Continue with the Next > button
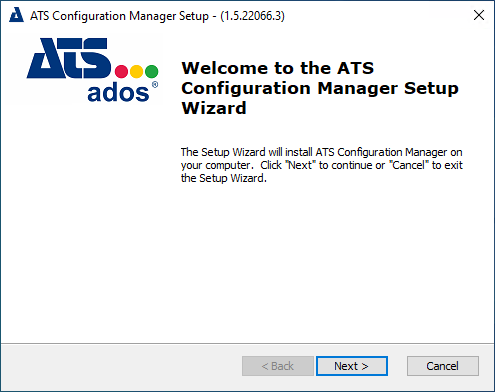Screen dimensions: 495x392 click(352, 366)
